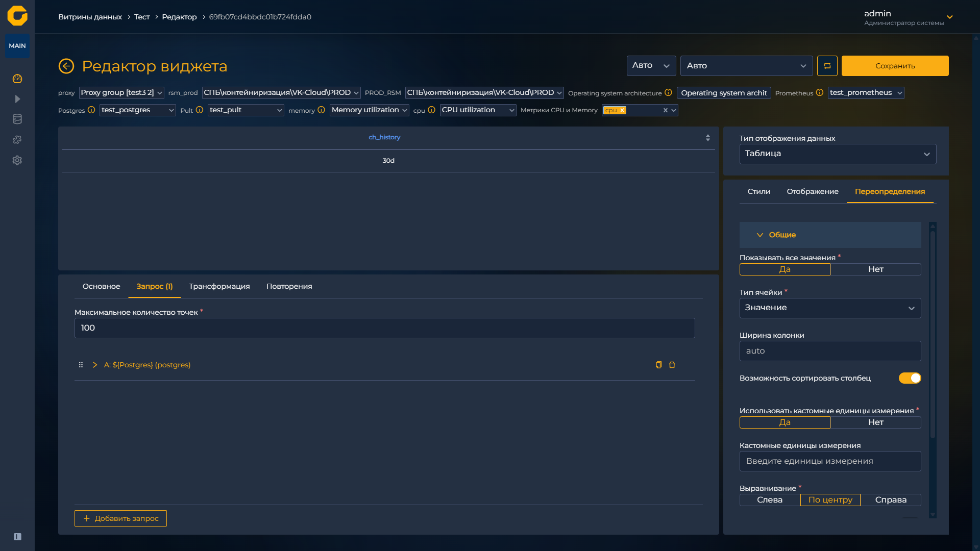Open the rsm_prod dropdown
Screen dimensions: 980x551
pos(281,93)
